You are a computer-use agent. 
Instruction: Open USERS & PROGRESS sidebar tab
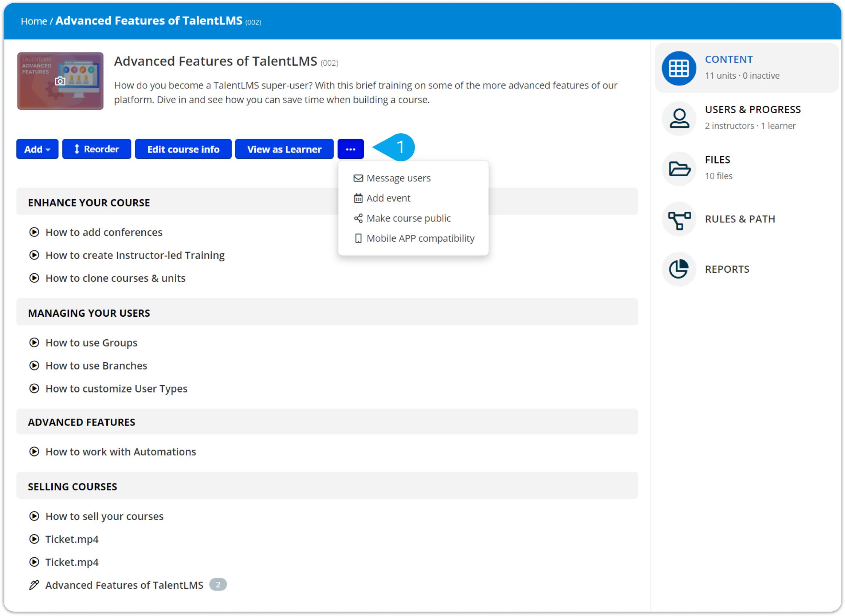(752, 110)
